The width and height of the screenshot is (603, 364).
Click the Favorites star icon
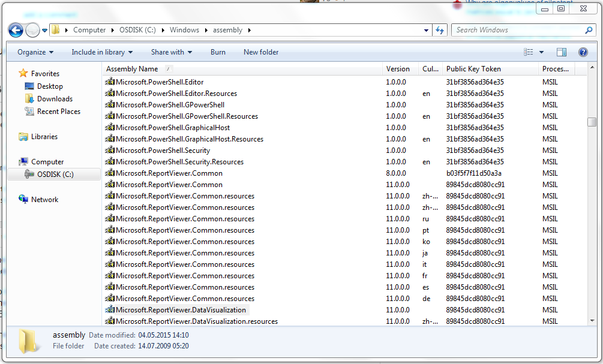(x=23, y=73)
